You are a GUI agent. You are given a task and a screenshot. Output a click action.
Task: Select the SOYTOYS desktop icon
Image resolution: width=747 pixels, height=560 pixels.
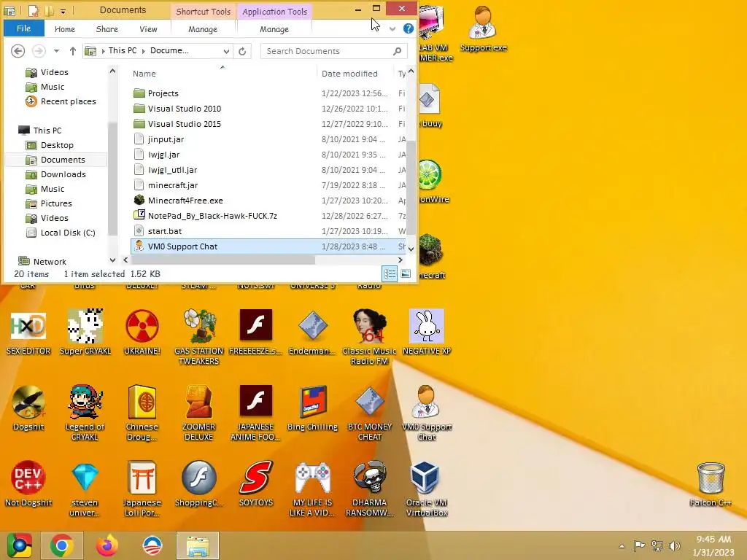(256, 484)
